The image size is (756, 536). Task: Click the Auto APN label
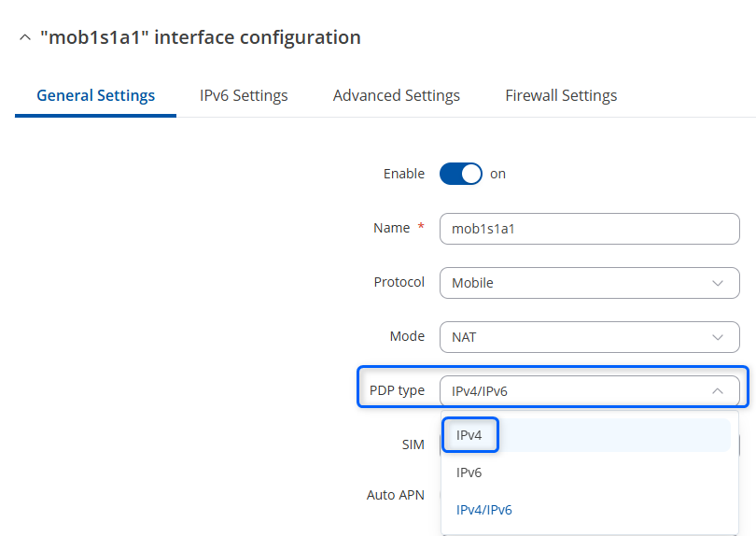click(x=396, y=495)
